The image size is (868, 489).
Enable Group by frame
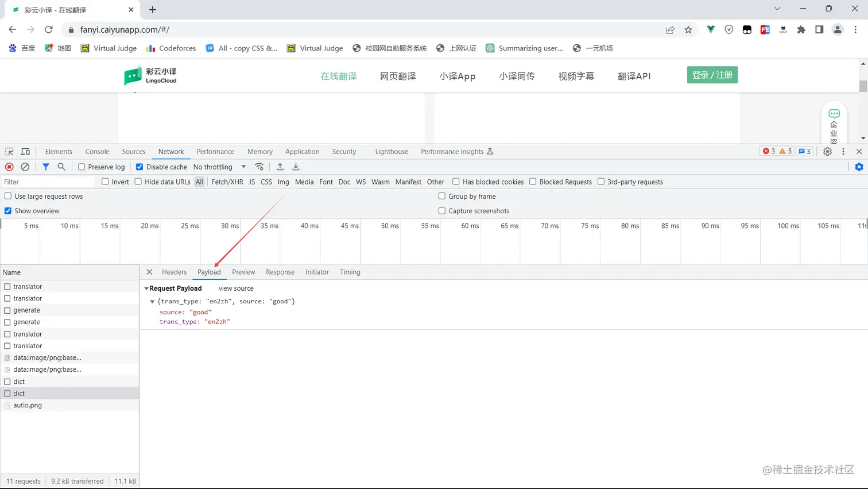click(442, 196)
